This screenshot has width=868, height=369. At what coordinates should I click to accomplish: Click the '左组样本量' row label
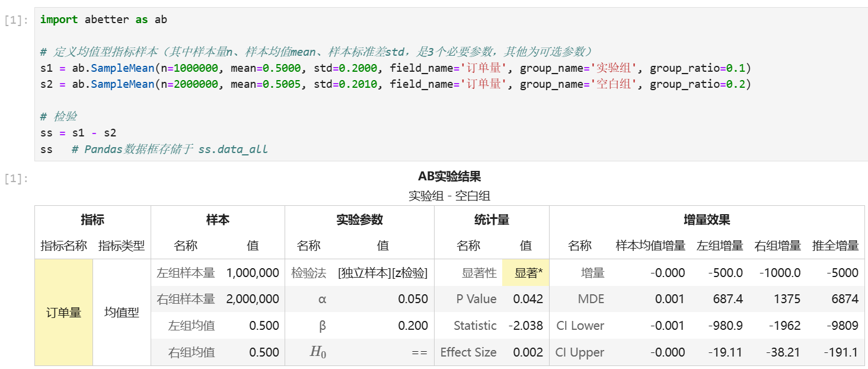pyautogui.click(x=186, y=273)
